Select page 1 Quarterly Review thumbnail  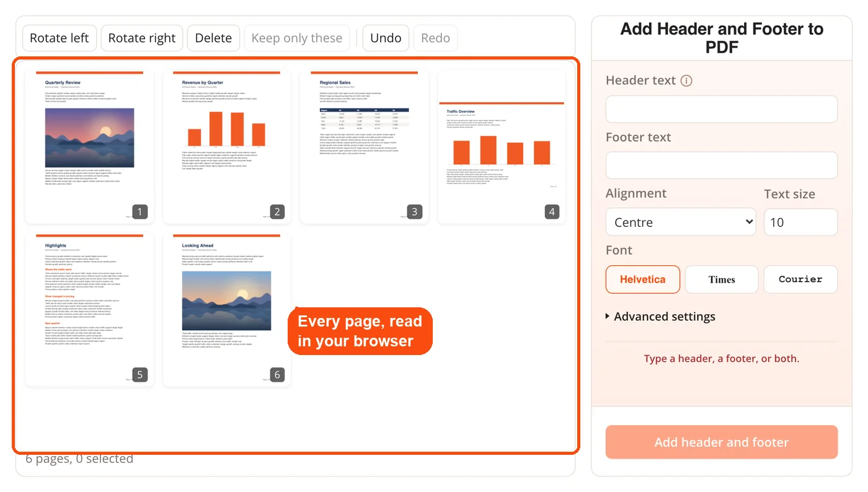(89, 146)
